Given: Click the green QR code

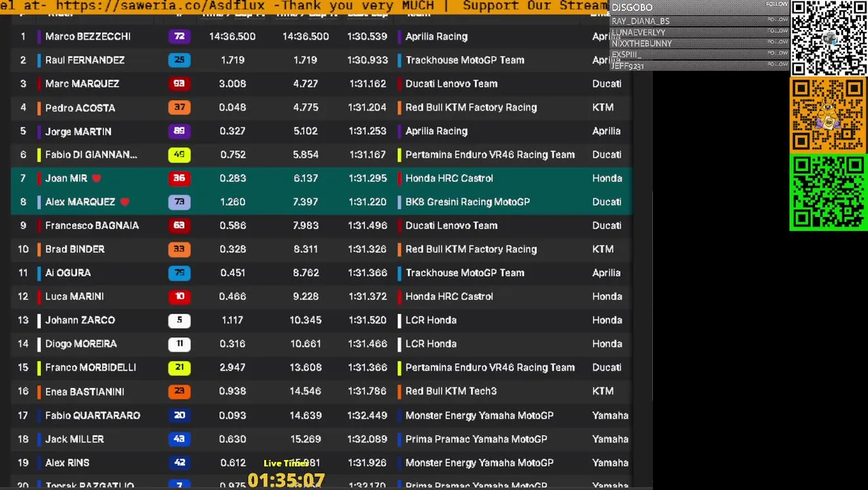Looking at the screenshot, I should [x=829, y=193].
